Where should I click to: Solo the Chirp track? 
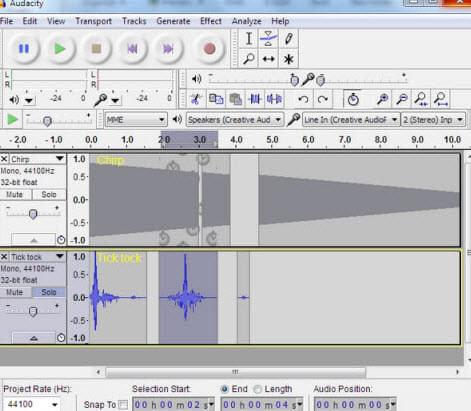(x=49, y=194)
